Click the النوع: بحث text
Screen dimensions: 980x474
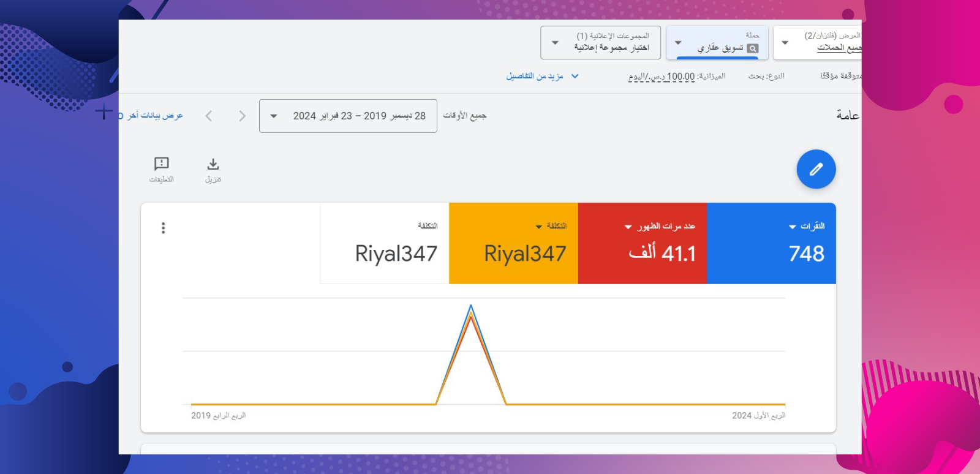coord(766,76)
